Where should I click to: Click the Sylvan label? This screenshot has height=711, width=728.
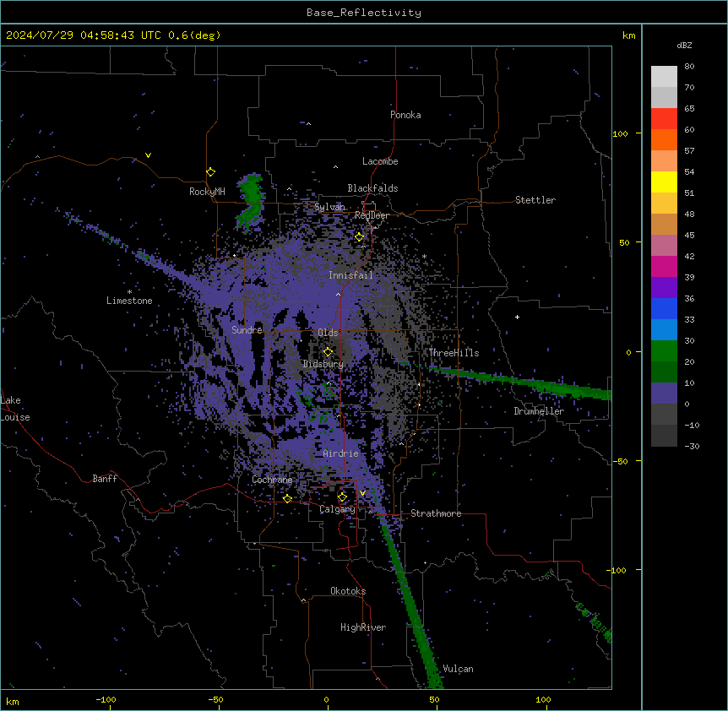pos(329,207)
